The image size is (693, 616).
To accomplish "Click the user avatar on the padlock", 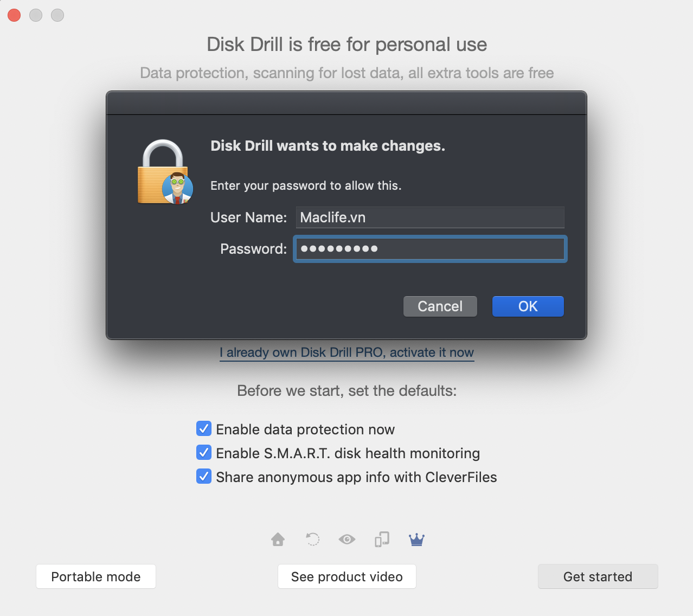I will (177, 189).
